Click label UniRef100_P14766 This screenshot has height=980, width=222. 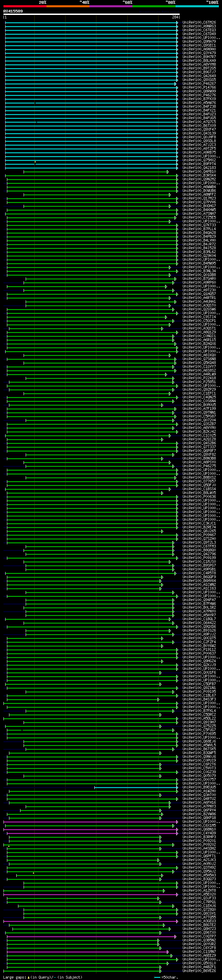[x=199, y=88]
